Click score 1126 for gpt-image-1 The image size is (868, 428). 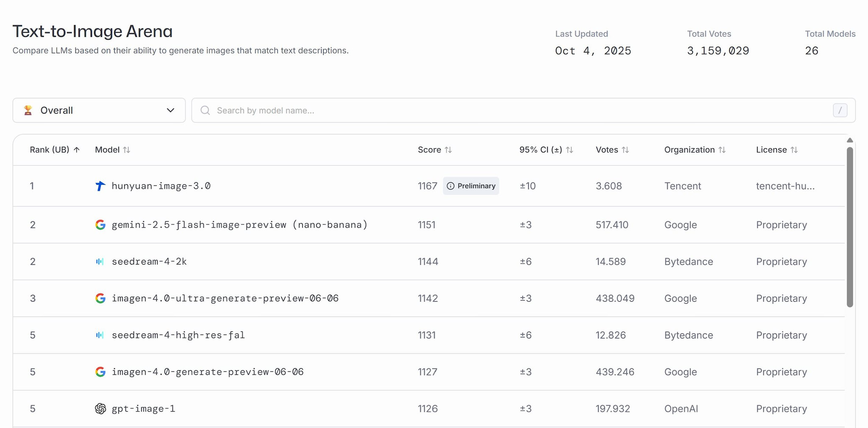[x=428, y=408]
